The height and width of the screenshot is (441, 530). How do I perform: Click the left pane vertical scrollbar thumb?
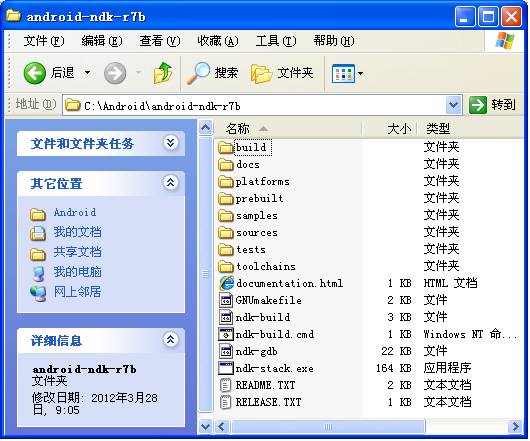206,274
